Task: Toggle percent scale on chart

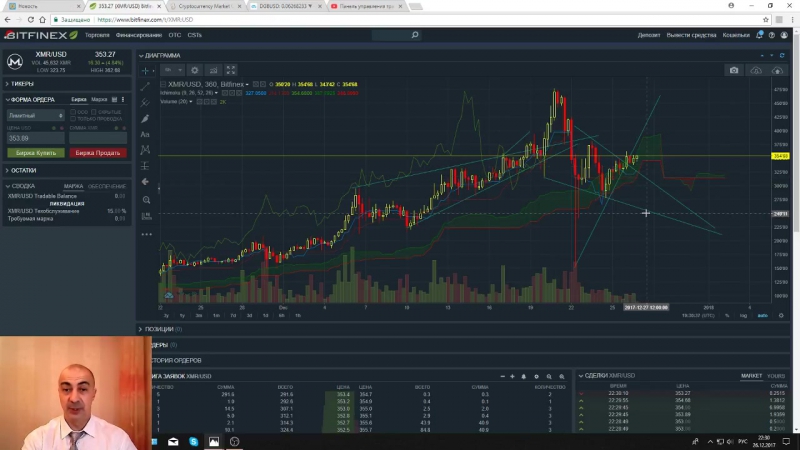Action: point(728,316)
